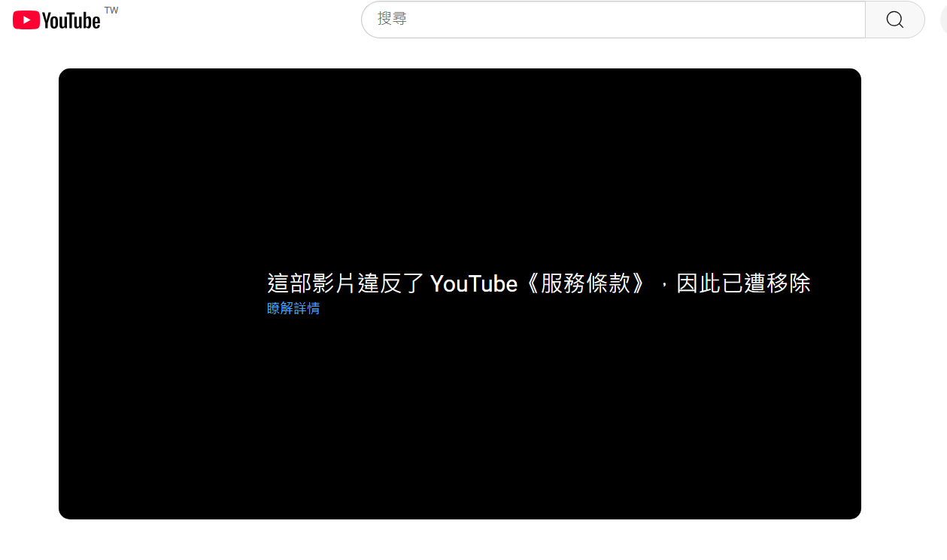Click the partially visible round button right of search
The image size is (947, 560).
pyautogui.click(x=943, y=20)
